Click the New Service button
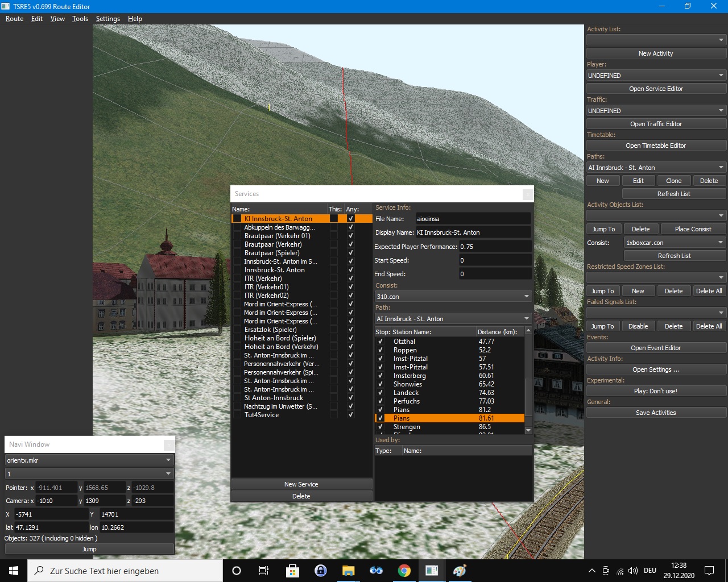 click(301, 484)
